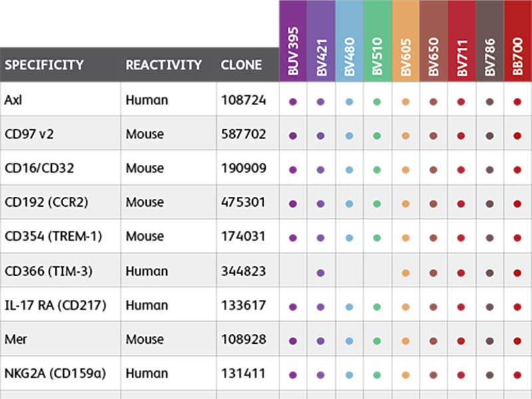Click clone number 108928

[x=243, y=339]
